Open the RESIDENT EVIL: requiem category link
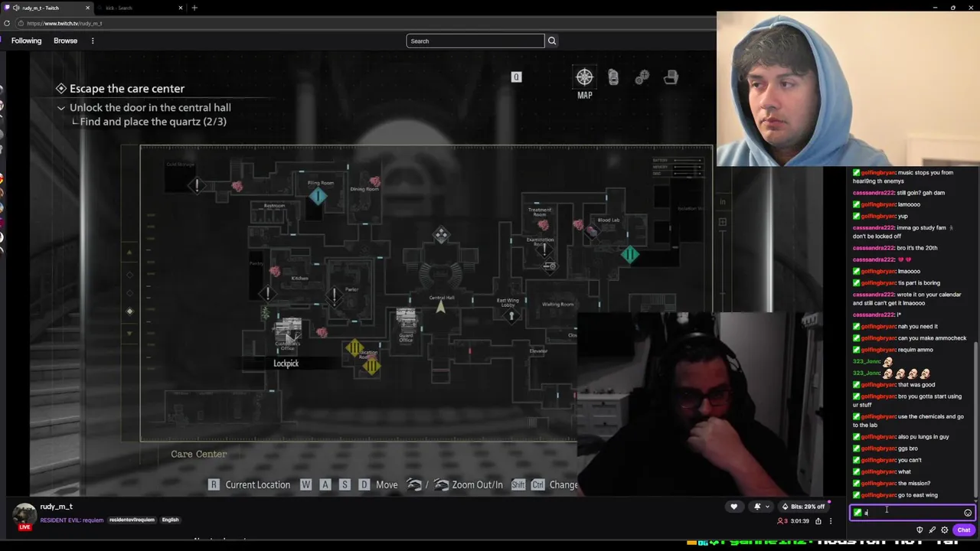The height and width of the screenshot is (551, 980). tap(71, 520)
